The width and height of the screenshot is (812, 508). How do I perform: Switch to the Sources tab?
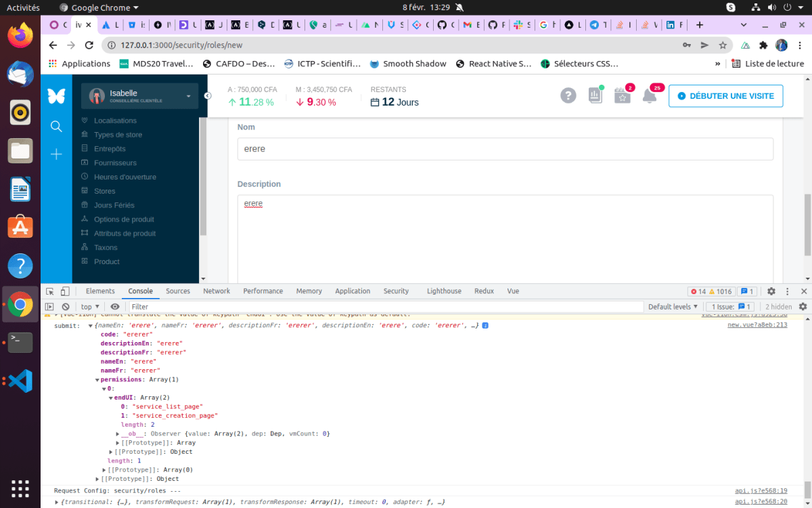click(x=178, y=291)
